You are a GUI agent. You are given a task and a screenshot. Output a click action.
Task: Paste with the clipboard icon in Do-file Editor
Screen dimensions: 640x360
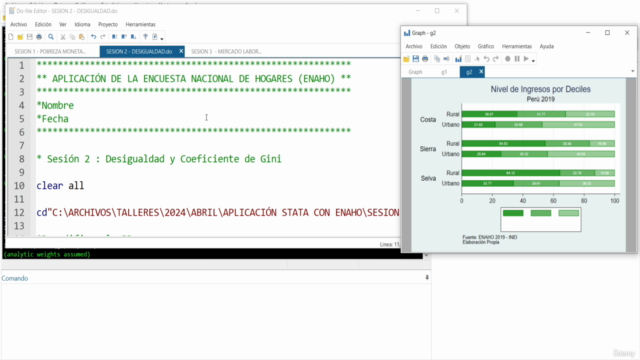[82, 37]
